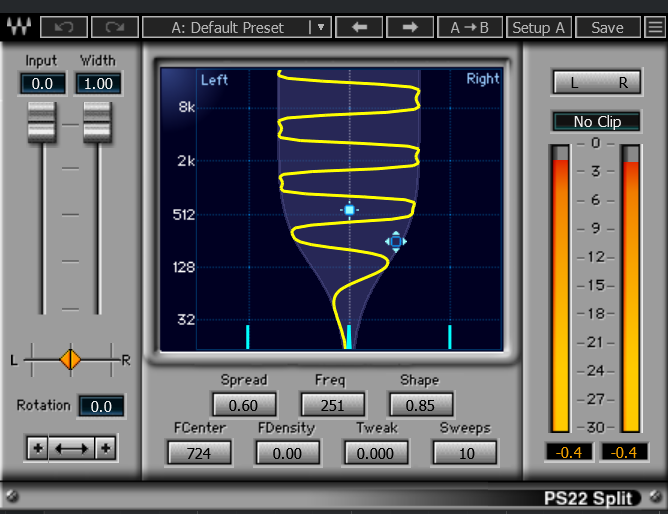The image size is (668, 514).
Task: Click the Input value field 0.0
Action: (x=42, y=83)
